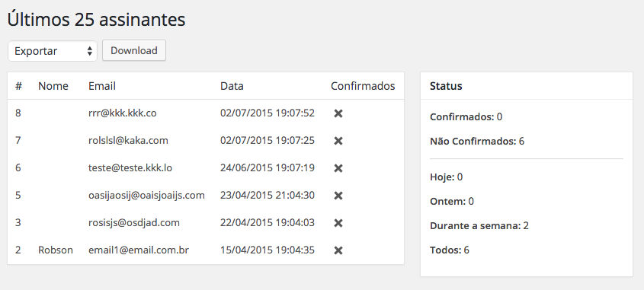Image resolution: width=644 pixels, height=290 pixels.
Task: Click the X icon for rosisjs@osdjad.com
Action: pos(338,223)
